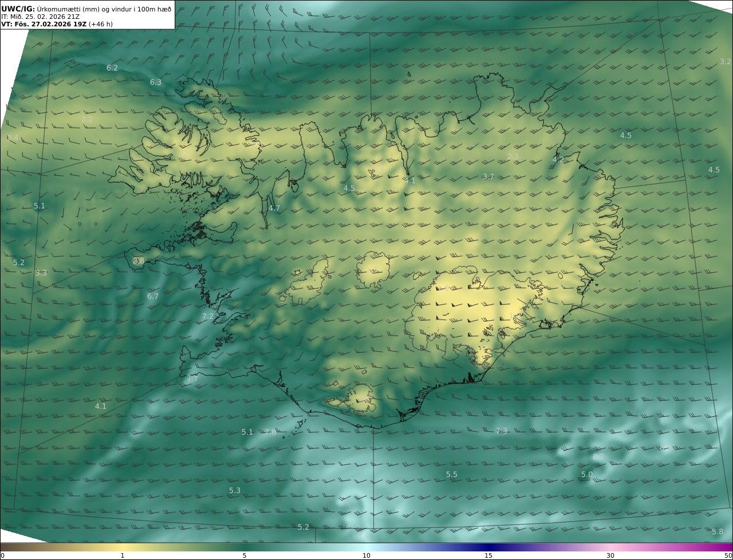Click the 30 tick on the color scale
733x560 pixels.
coord(610,555)
